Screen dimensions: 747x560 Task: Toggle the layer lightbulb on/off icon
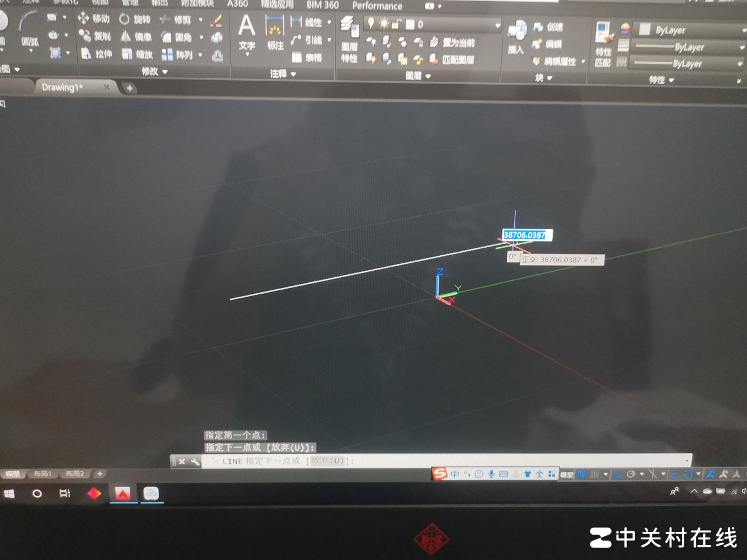point(371,24)
